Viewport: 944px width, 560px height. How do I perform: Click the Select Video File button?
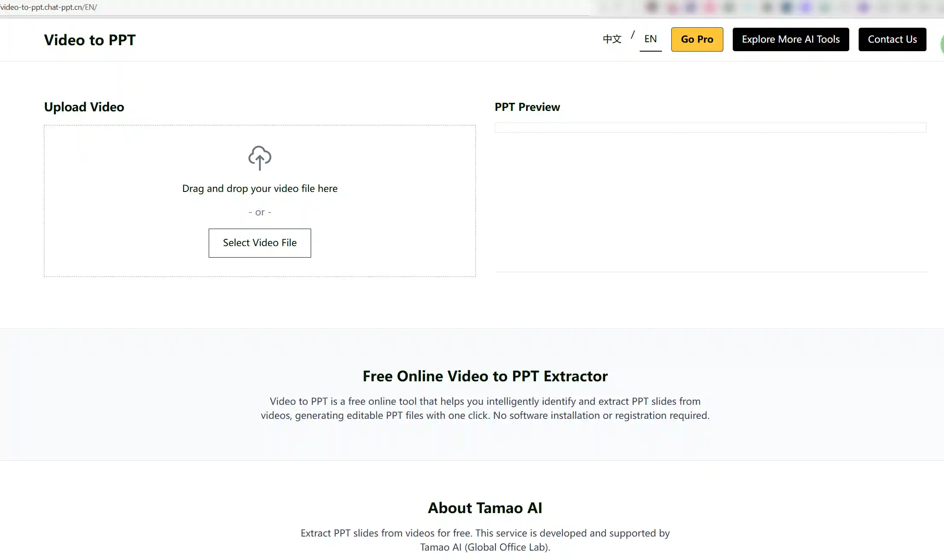(x=260, y=243)
